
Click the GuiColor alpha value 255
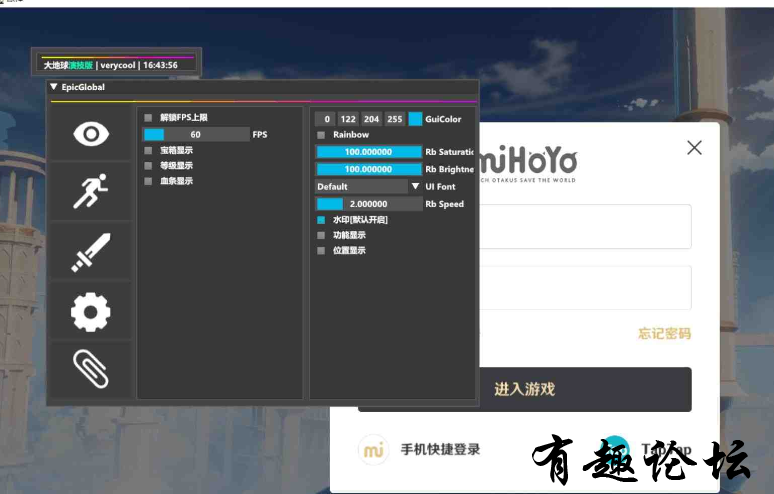pos(394,119)
